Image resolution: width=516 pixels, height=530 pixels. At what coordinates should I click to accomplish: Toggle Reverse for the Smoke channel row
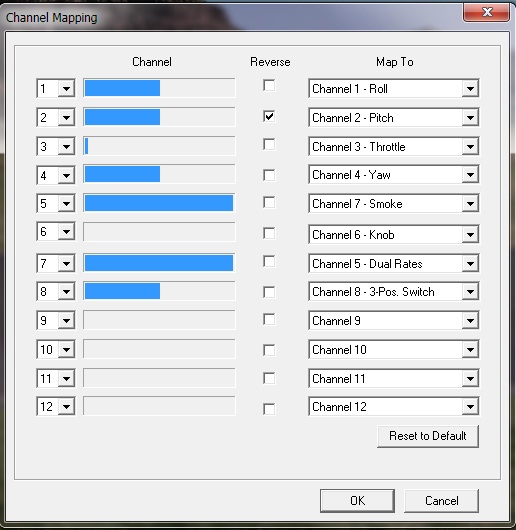[x=269, y=203]
